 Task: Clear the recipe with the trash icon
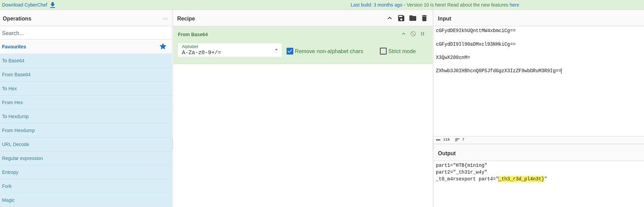424,18
